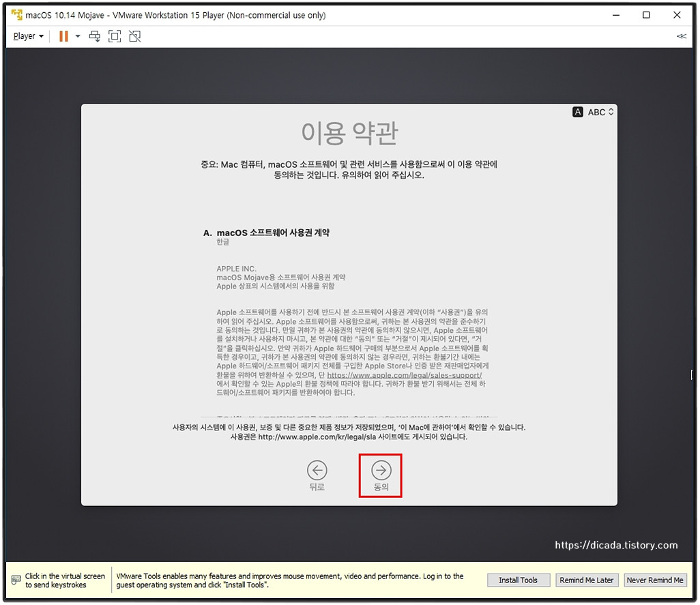Image resolution: width=700 pixels, height=605 pixels.
Task: Select the heading 'A. macOS 소프트웨어 사용권 계약'
Action: (x=267, y=233)
